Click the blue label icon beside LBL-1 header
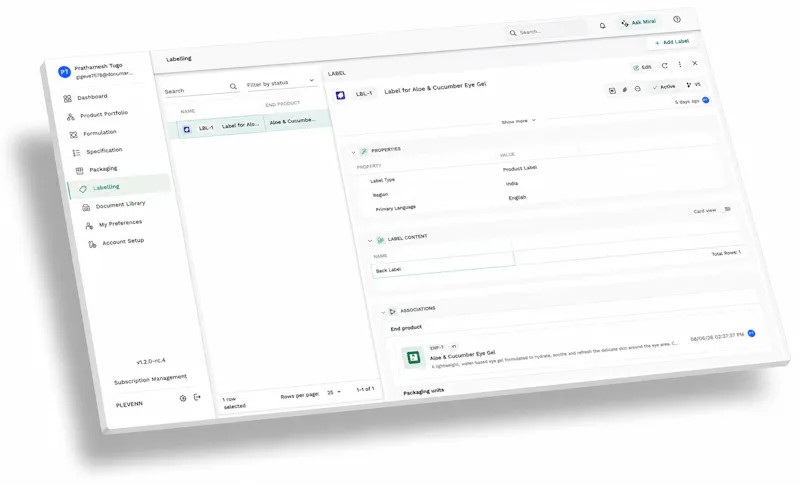800x485 pixels. pyautogui.click(x=340, y=95)
